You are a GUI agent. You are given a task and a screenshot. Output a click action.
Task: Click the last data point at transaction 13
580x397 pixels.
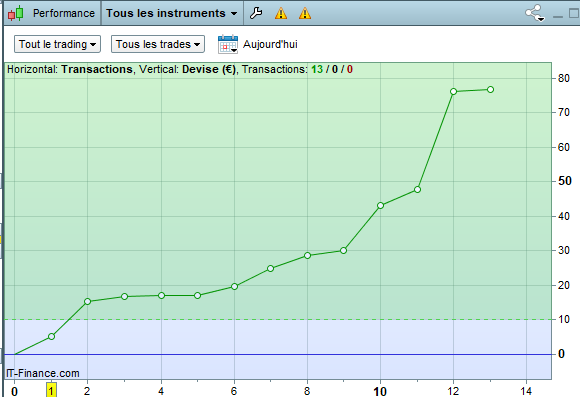click(x=490, y=90)
